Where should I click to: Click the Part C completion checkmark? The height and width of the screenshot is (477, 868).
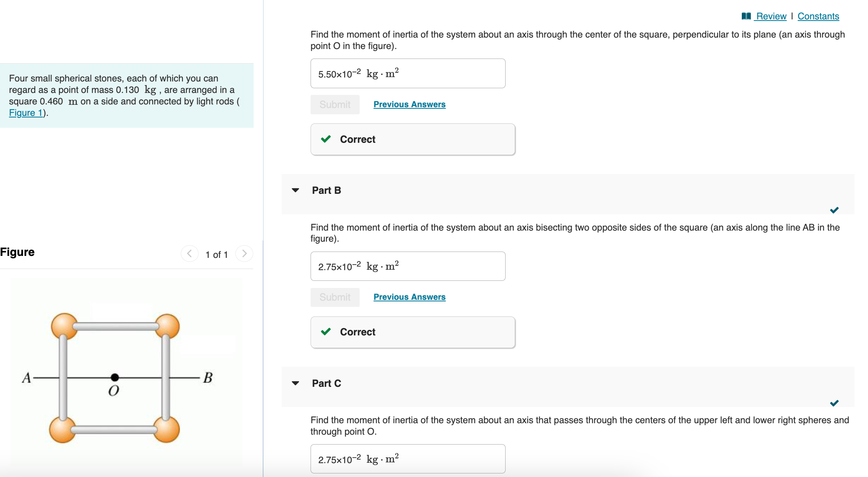pos(834,403)
